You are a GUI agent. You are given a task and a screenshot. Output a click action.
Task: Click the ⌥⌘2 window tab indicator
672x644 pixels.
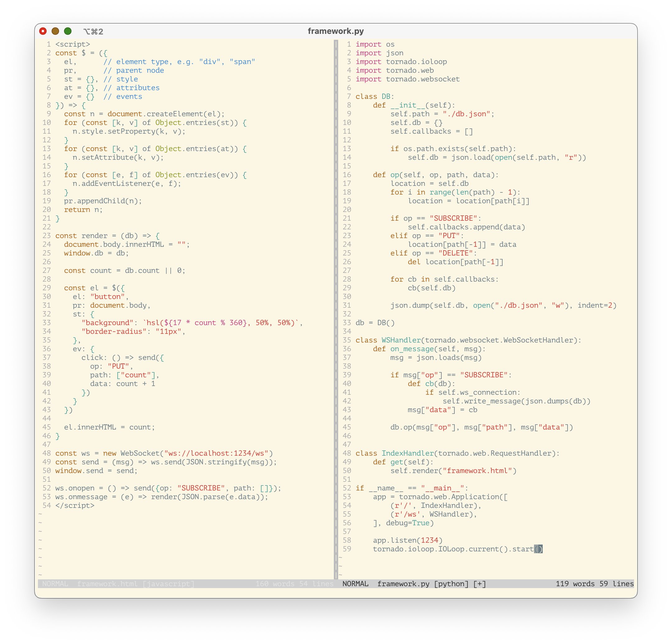click(x=93, y=32)
